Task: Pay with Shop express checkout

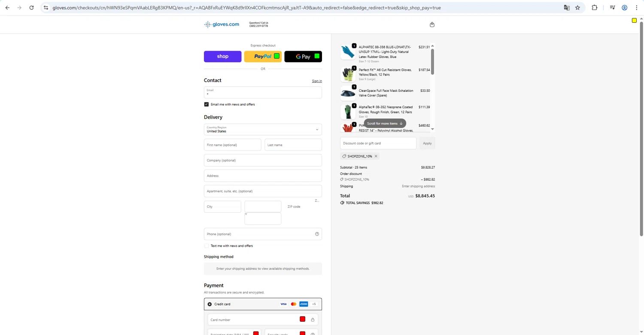Action: coord(222,57)
